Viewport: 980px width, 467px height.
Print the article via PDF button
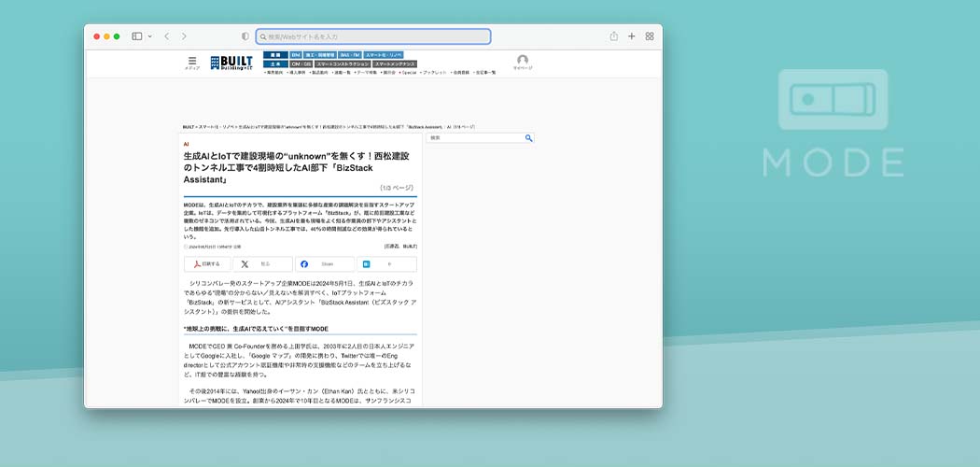[207, 264]
